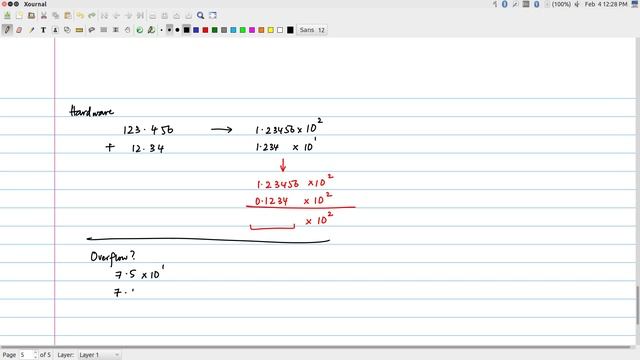This screenshot has height=360, width=640.
Task: Choose the orange pen color
Action: click(262, 30)
